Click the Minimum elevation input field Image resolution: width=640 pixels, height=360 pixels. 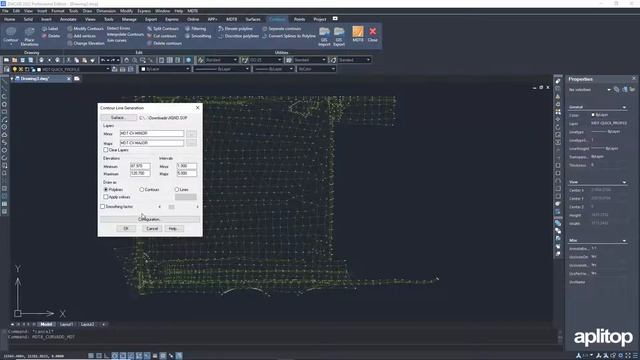[x=140, y=166]
